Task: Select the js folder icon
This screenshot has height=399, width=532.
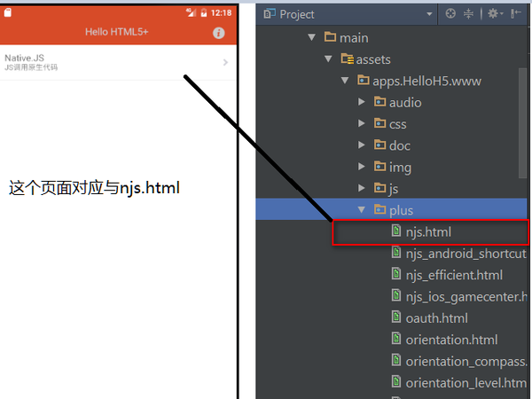Action: click(x=380, y=188)
